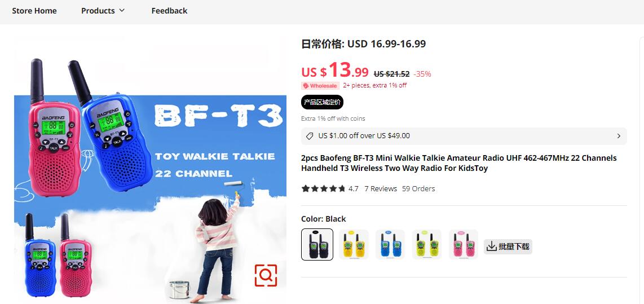The width and height of the screenshot is (644, 304).
Task: Open the Store Home tab
Action: click(x=34, y=11)
